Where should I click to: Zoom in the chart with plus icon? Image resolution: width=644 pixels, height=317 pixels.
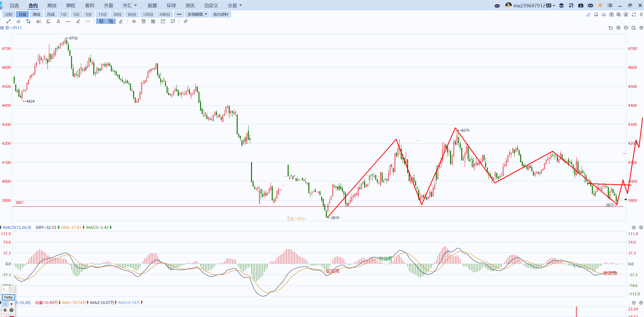618,28
